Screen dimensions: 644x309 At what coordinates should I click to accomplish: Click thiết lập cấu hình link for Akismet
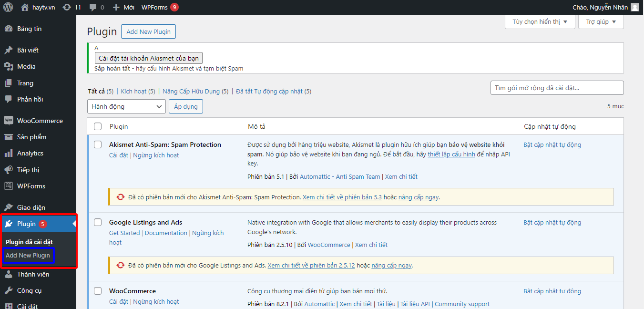pos(451,154)
